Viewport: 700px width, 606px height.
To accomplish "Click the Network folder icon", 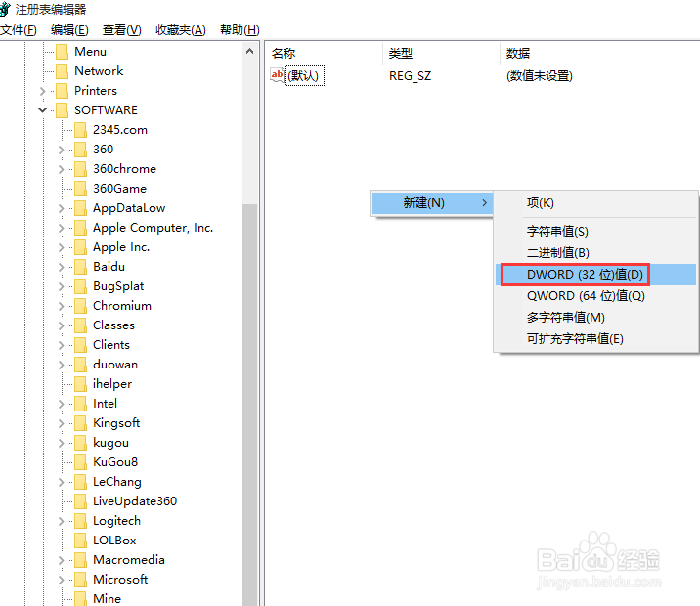I will pyautogui.click(x=63, y=71).
